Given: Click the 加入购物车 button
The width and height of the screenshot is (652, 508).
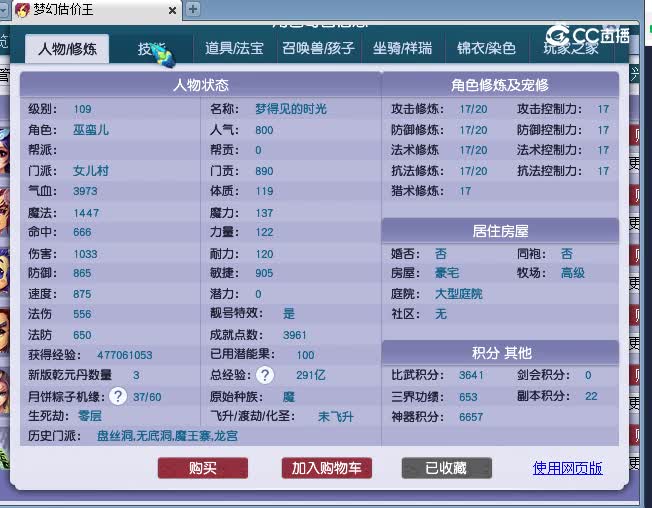Looking at the screenshot, I should click(326, 468).
